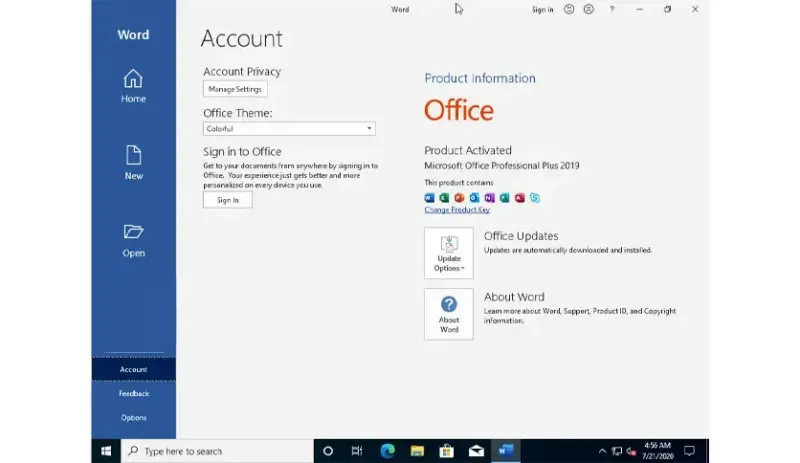The image size is (800, 463).
Task: Click the Excel product icon
Action: 444,198
